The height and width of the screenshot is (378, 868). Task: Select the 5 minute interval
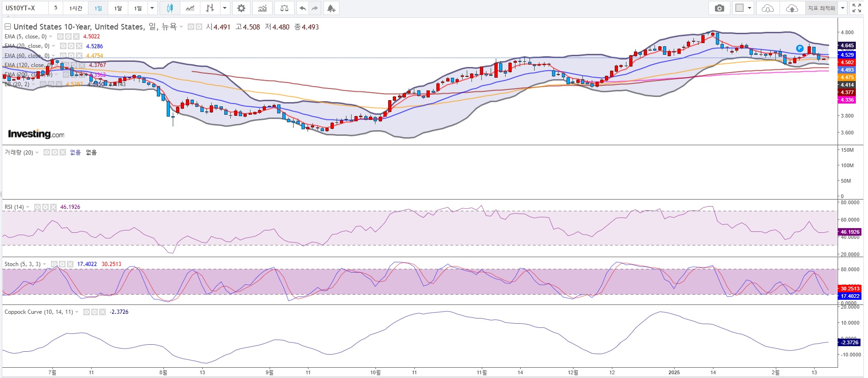click(56, 8)
